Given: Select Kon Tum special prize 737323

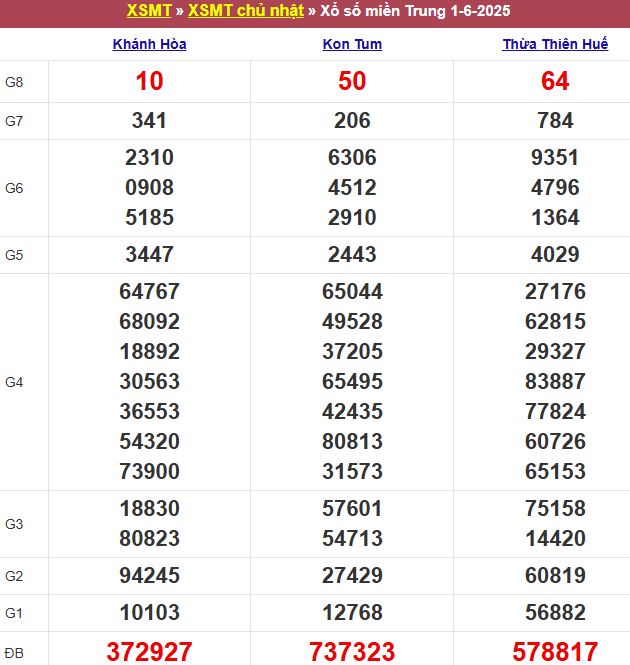Looking at the screenshot, I should point(352,652).
